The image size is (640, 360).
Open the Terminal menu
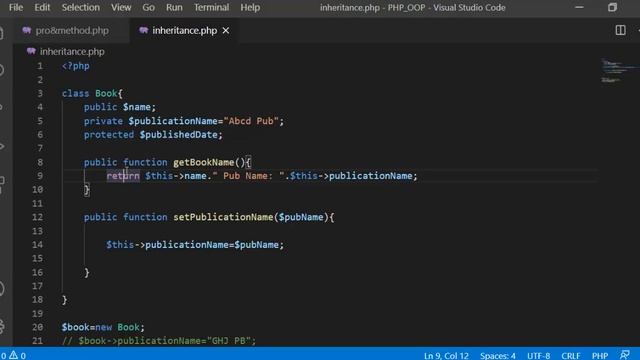211,7
